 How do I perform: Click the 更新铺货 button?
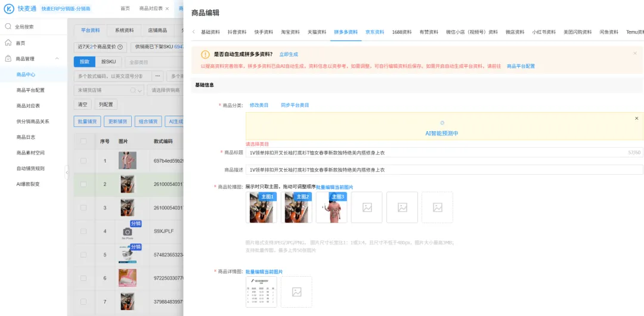tap(117, 121)
